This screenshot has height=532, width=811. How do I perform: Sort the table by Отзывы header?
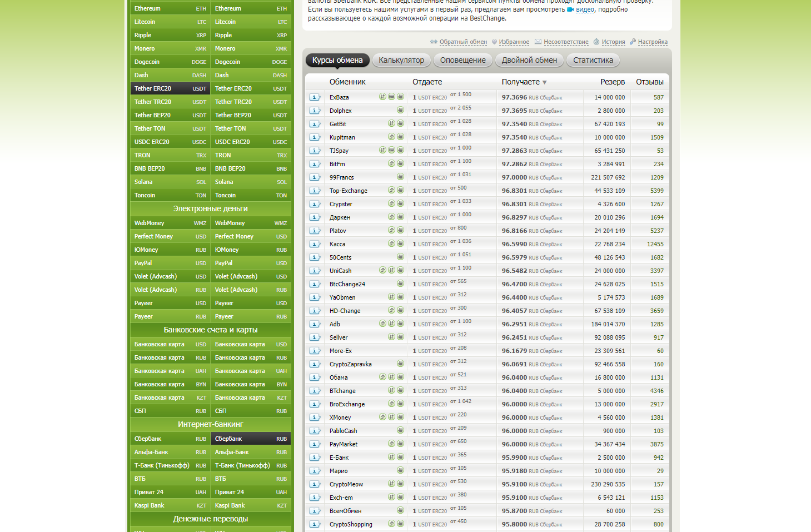click(x=649, y=82)
